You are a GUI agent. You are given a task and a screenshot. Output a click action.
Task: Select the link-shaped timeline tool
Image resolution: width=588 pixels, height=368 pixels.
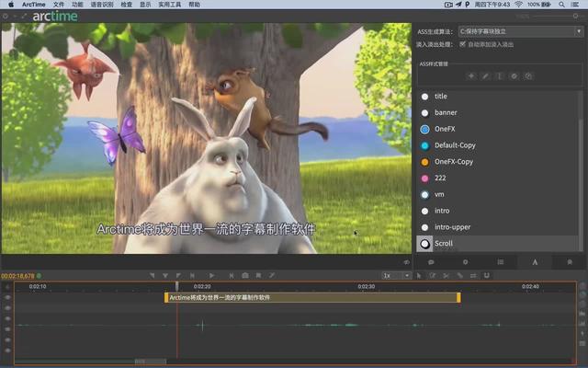coord(459,276)
